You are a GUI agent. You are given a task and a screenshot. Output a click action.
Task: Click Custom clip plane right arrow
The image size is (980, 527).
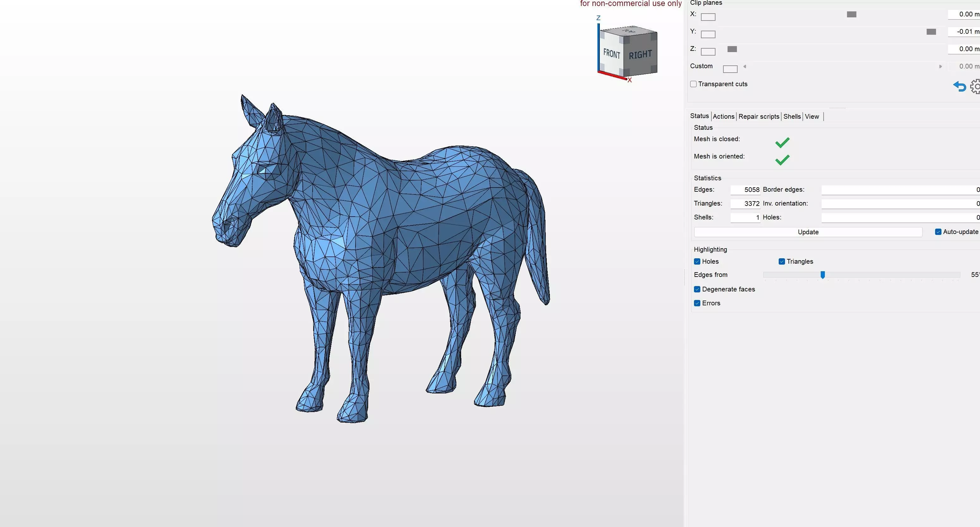coord(940,67)
